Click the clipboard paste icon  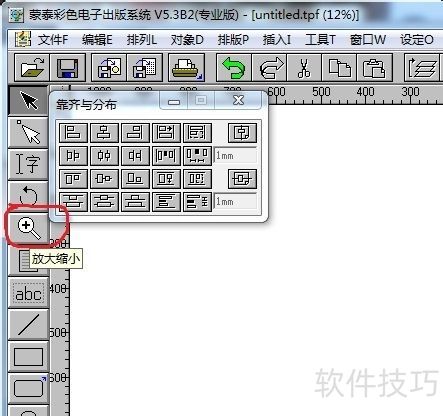point(374,67)
